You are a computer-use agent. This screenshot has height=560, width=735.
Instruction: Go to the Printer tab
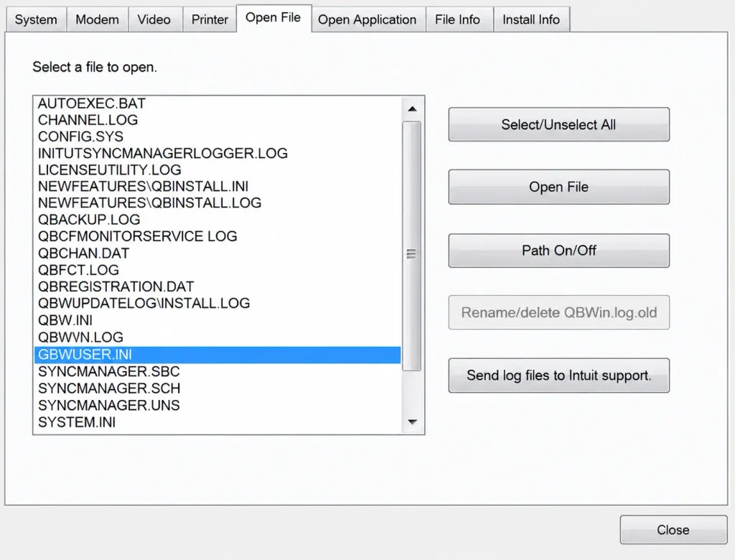(210, 19)
